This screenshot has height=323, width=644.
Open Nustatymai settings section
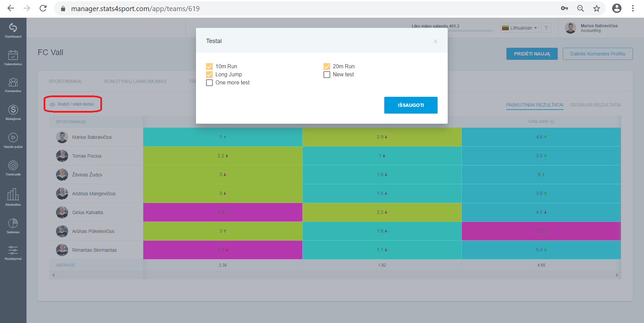13,253
